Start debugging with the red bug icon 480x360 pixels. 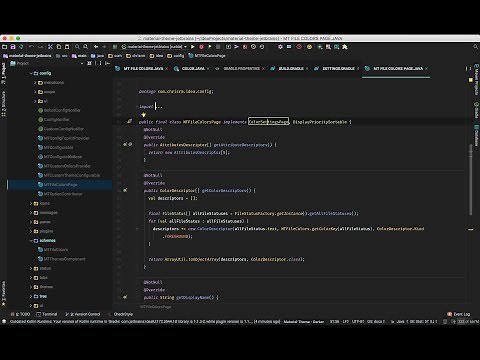[x=201, y=47]
